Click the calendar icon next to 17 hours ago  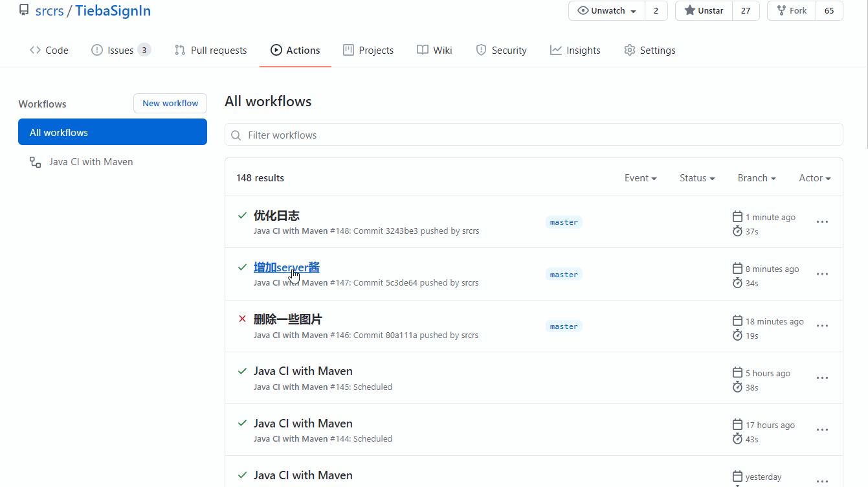tap(737, 424)
